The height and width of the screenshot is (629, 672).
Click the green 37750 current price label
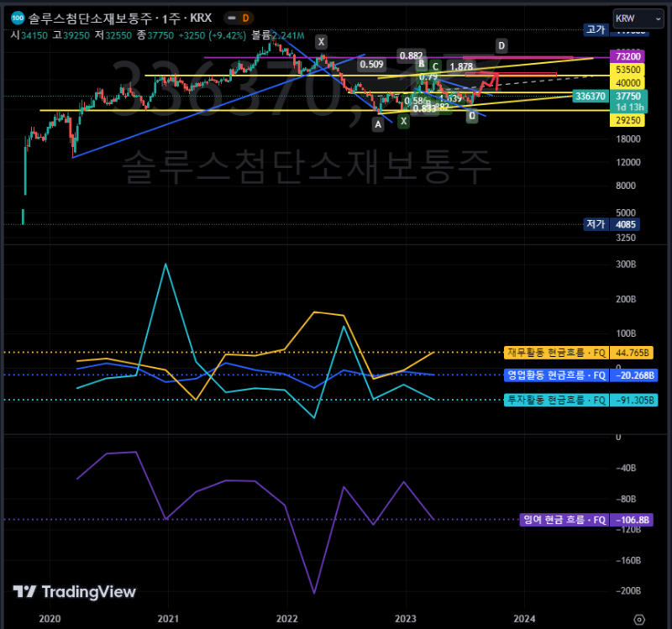point(628,101)
